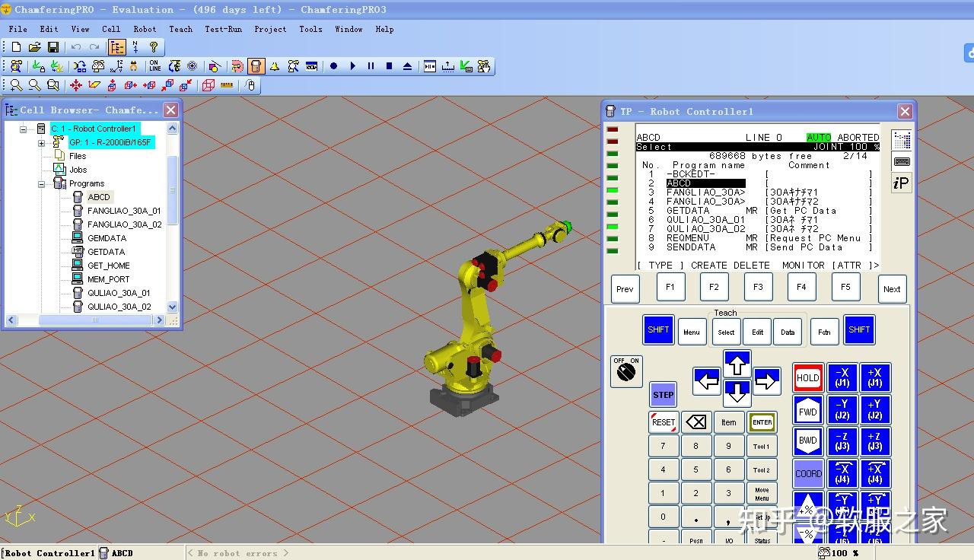Viewport: 974px width, 560px height.
Task: Click the +% speed override key
Action: coord(808,505)
